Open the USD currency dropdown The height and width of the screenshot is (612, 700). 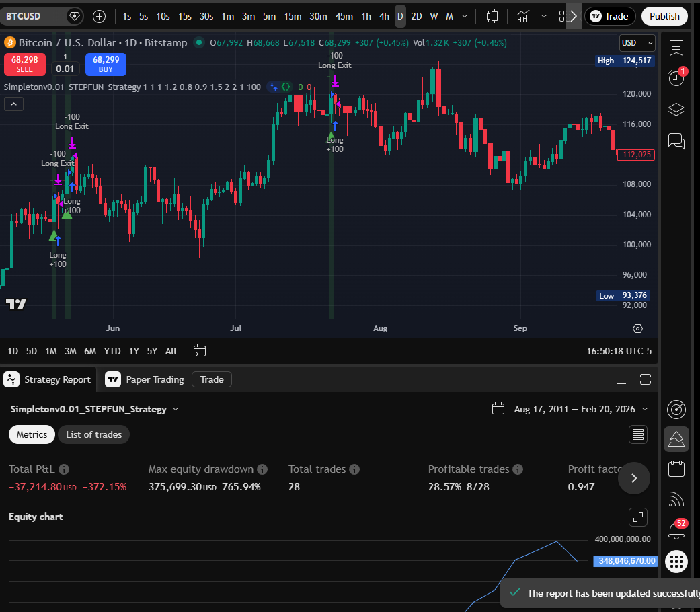[636, 42]
